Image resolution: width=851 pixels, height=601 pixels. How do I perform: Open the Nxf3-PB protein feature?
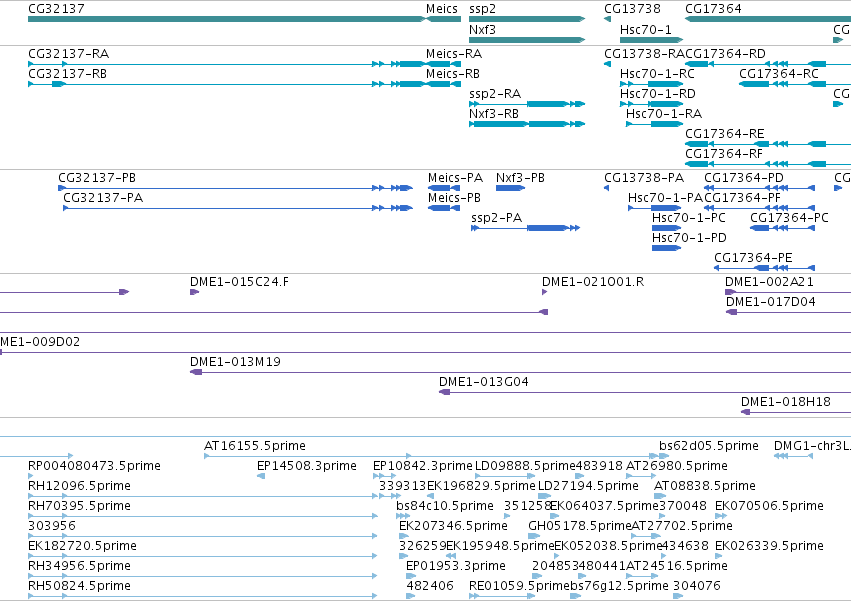click(x=520, y=178)
